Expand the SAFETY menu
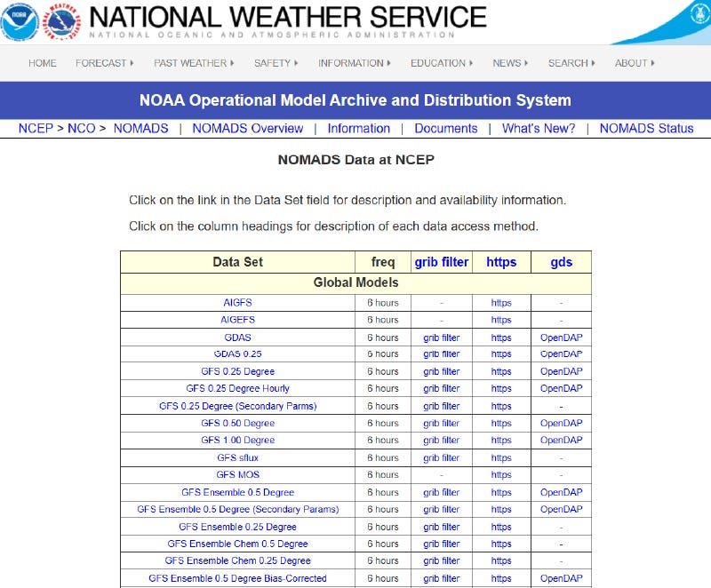Viewport: 711px width, 588px height. 276,63
